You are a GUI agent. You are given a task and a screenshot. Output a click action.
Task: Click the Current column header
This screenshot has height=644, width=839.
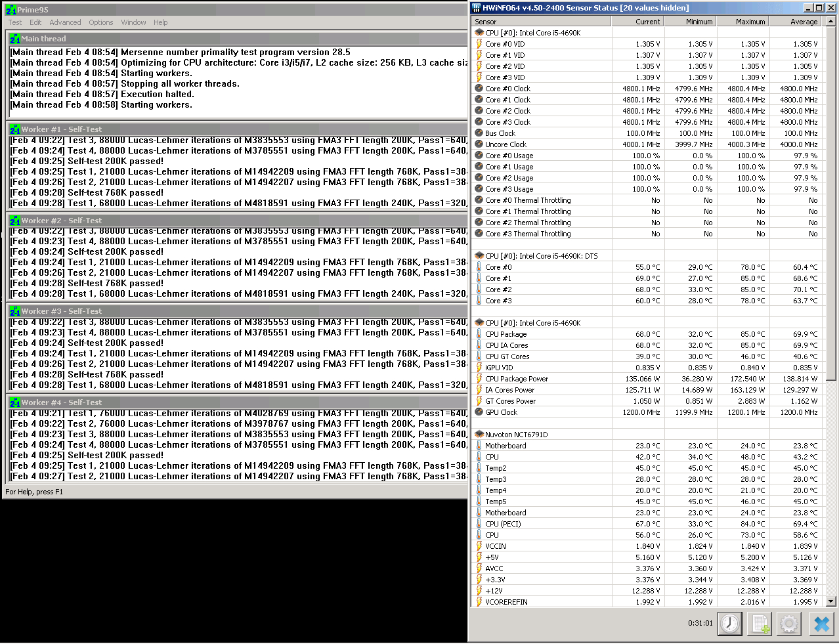click(637, 22)
